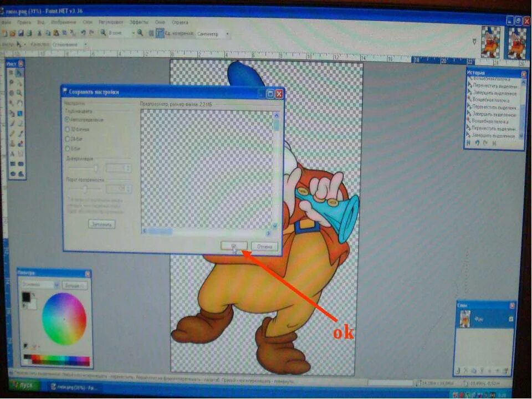Click the Больше button in colors window
The height and width of the screenshot is (399, 532).
[x=74, y=286]
